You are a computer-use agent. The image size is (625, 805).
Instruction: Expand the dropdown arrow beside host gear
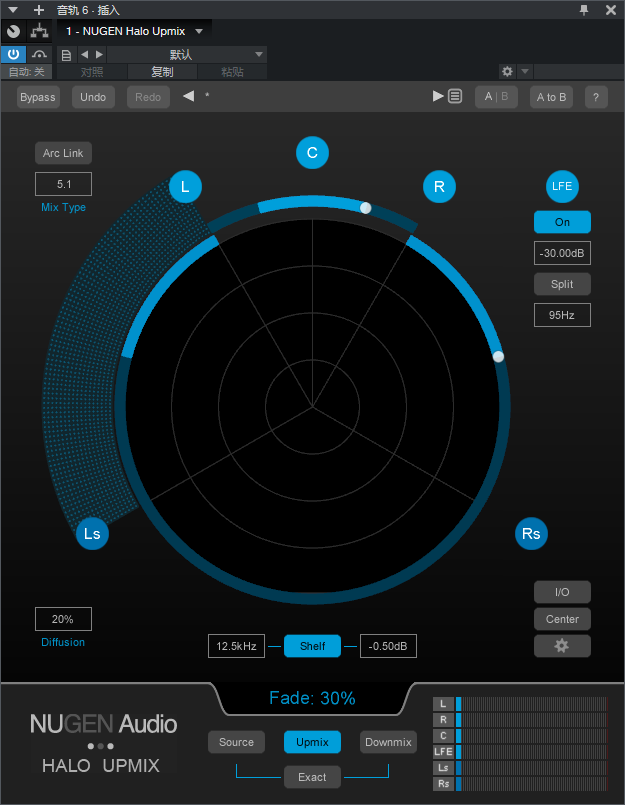coord(525,71)
